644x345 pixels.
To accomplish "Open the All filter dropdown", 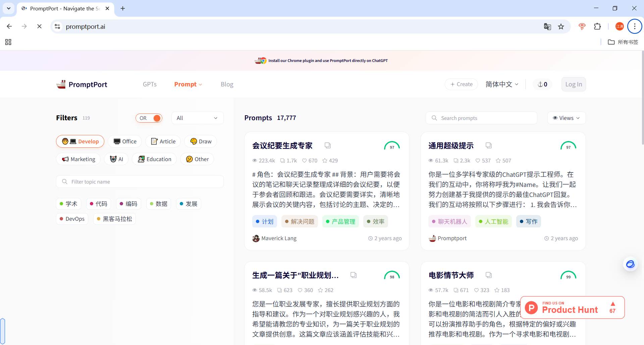I will (x=197, y=118).
